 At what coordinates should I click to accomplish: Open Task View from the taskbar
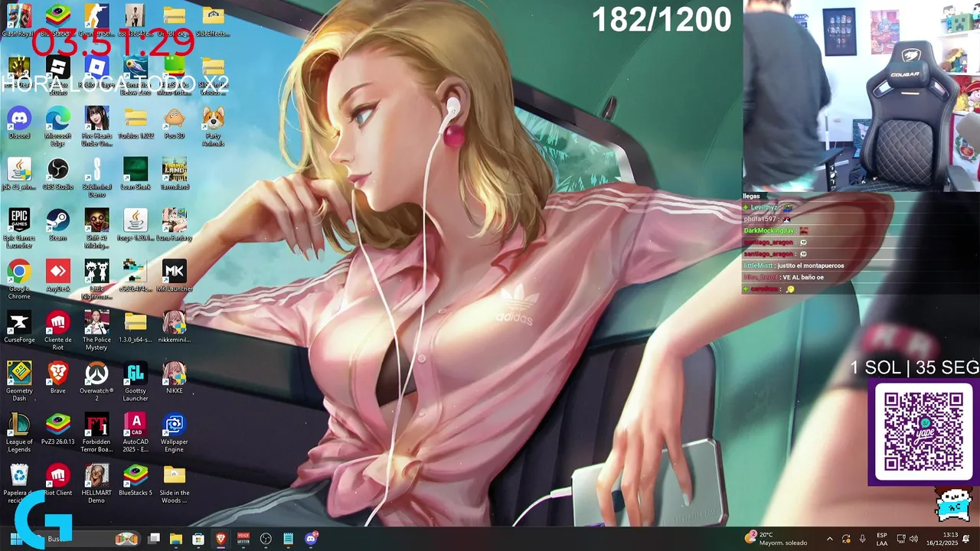coord(154,539)
